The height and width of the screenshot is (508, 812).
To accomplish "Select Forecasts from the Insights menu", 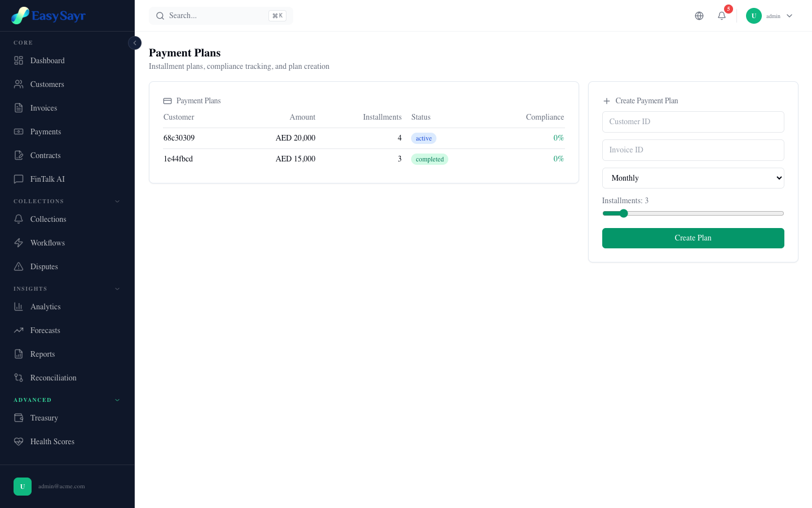I will coord(45,330).
